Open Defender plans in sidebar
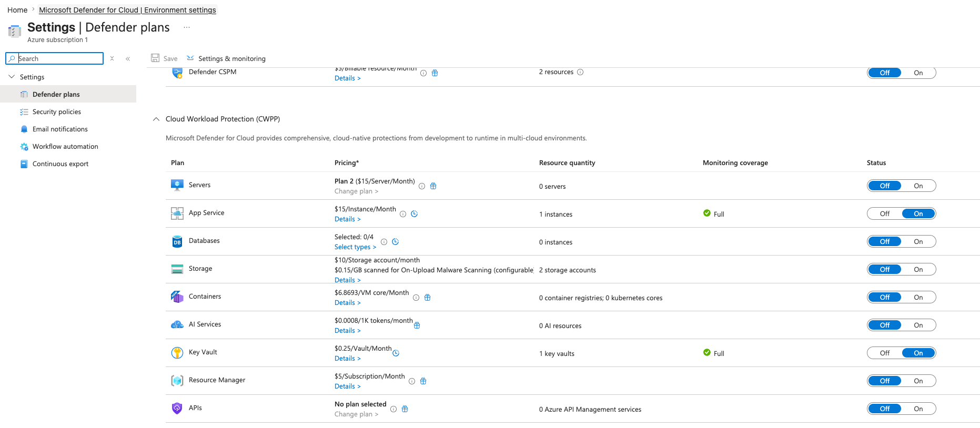 pos(68,94)
